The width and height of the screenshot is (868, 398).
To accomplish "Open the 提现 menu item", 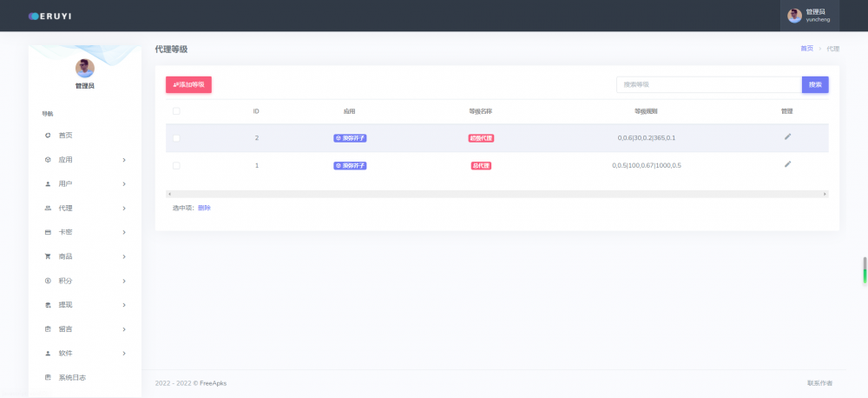I will pyautogui.click(x=66, y=305).
